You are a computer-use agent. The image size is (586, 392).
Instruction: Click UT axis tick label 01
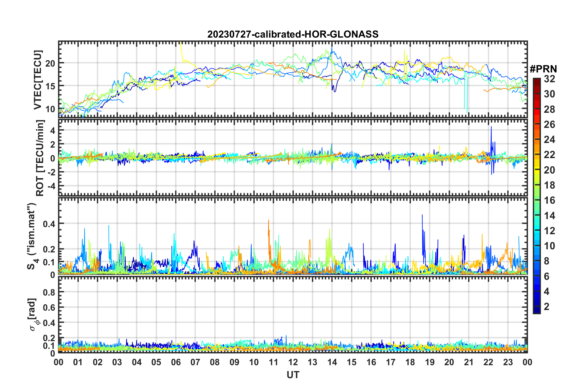click(x=78, y=362)
